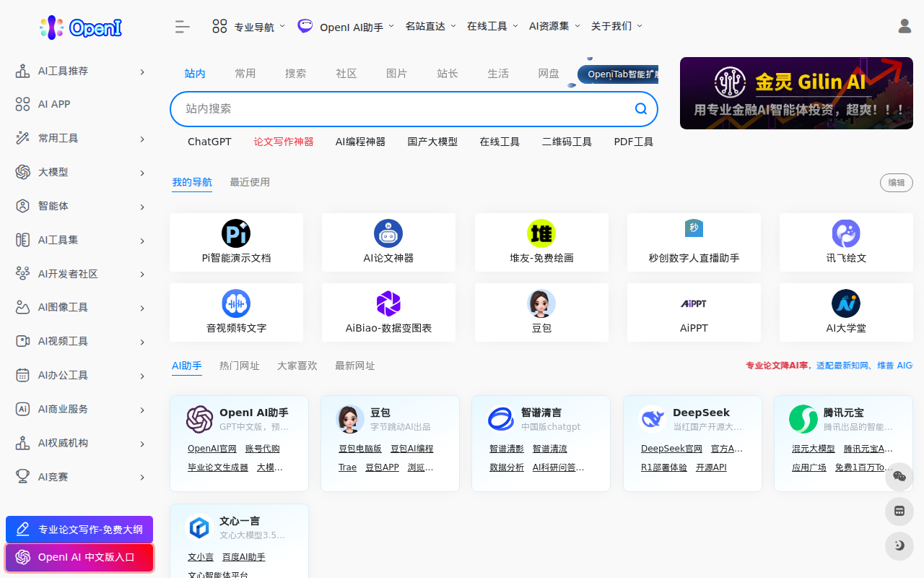Image resolution: width=924 pixels, height=578 pixels.
Task: Expand 智能体 sidebar chevron
Action: [x=142, y=207]
